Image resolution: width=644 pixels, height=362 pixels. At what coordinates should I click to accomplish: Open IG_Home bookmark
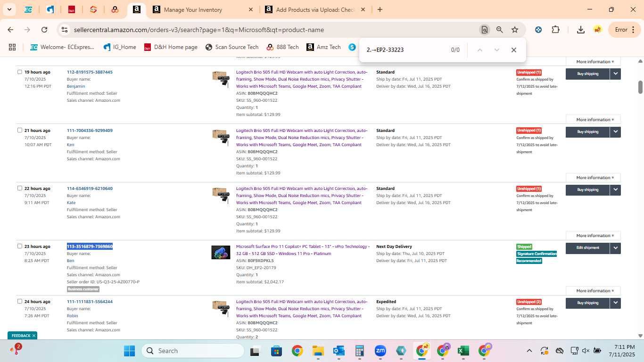(119, 47)
